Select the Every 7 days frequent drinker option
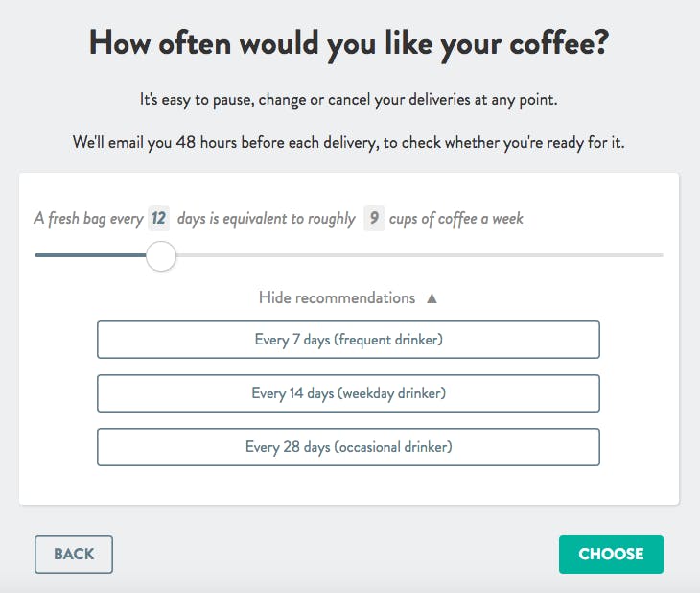Image resolution: width=700 pixels, height=593 pixels. pos(348,340)
